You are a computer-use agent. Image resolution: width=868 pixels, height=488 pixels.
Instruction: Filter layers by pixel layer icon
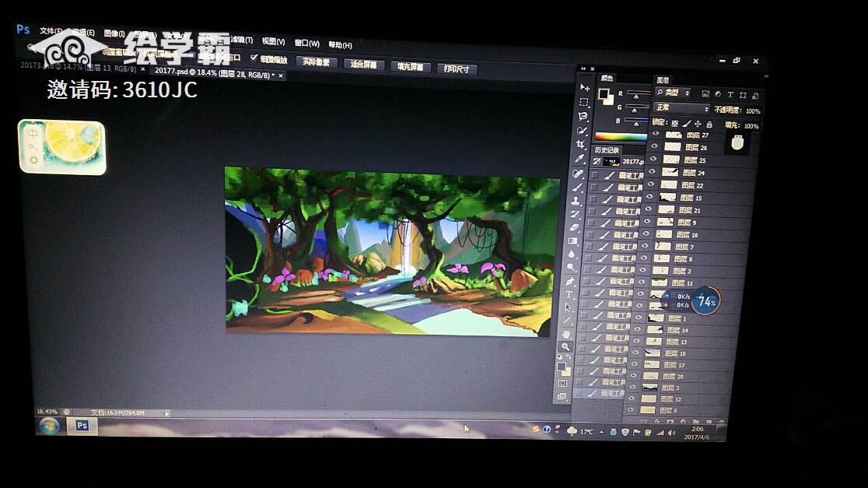tap(705, 93)
